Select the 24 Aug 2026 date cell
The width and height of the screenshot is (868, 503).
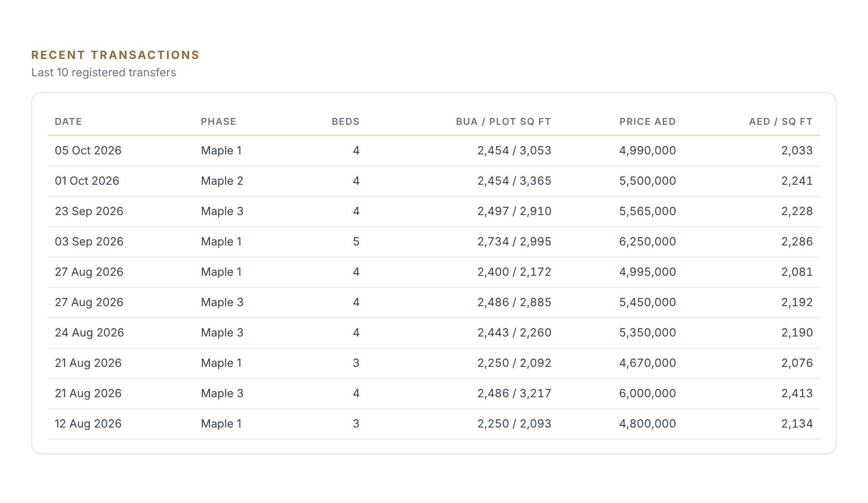click(x=89, y=333)
